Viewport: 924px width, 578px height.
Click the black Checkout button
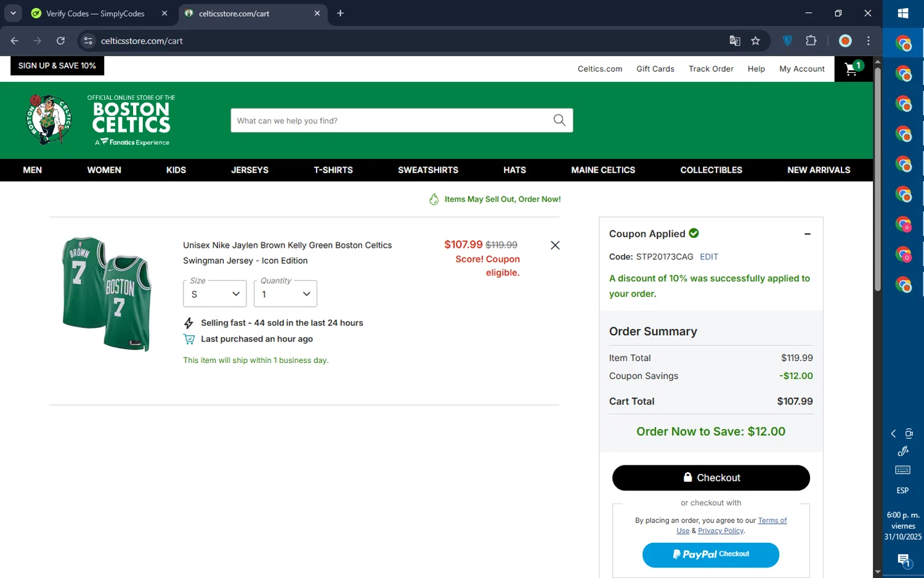tap(711, 478)
